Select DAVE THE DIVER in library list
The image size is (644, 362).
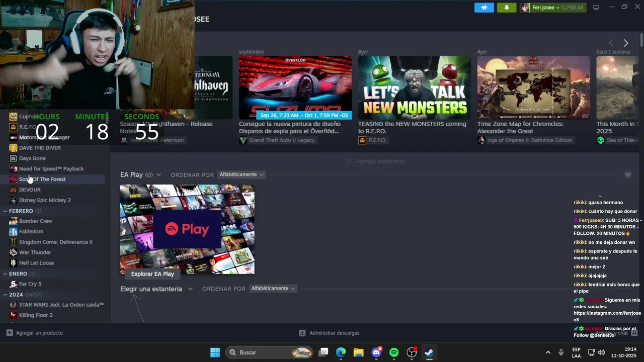(40, 148)
